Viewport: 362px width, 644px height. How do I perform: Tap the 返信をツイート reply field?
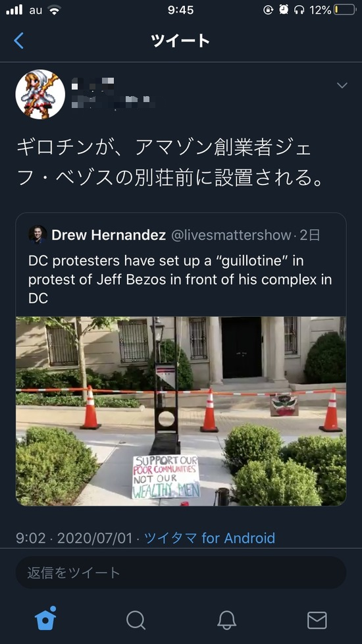pyautogui.click(x=181, y=573)
